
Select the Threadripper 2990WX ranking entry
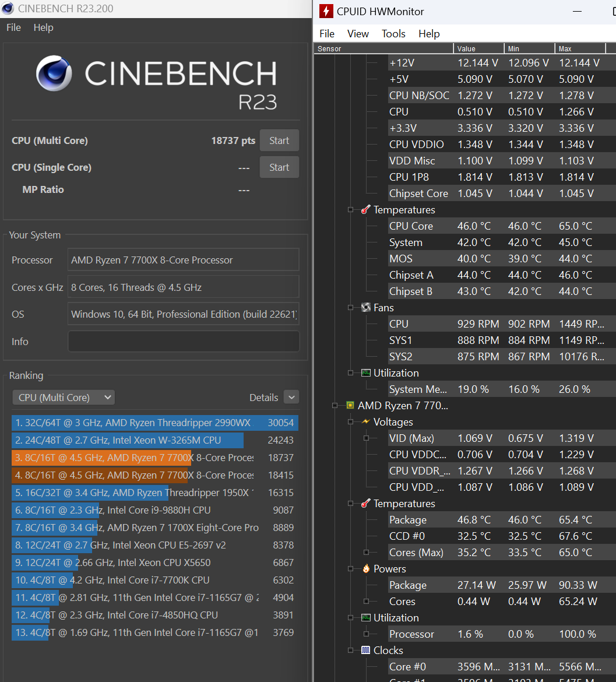[x=154, y=423]
